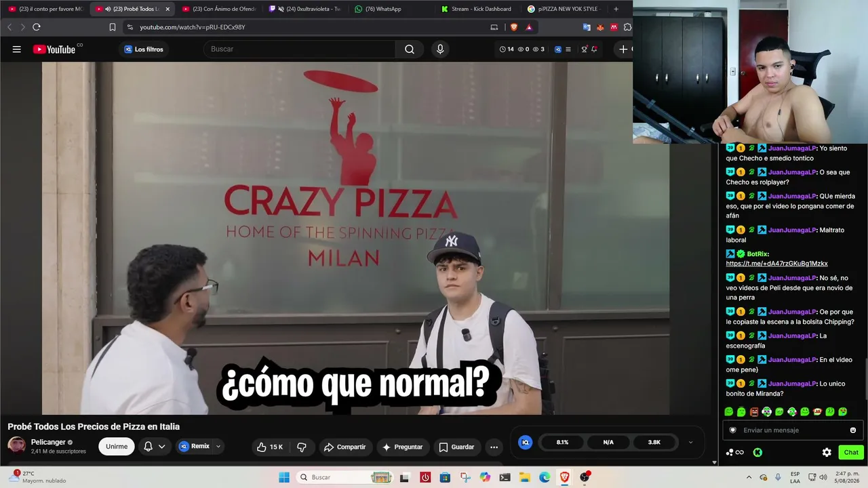868x488 pixels.
Task: Open the translate extension icon
Action: 587,27
